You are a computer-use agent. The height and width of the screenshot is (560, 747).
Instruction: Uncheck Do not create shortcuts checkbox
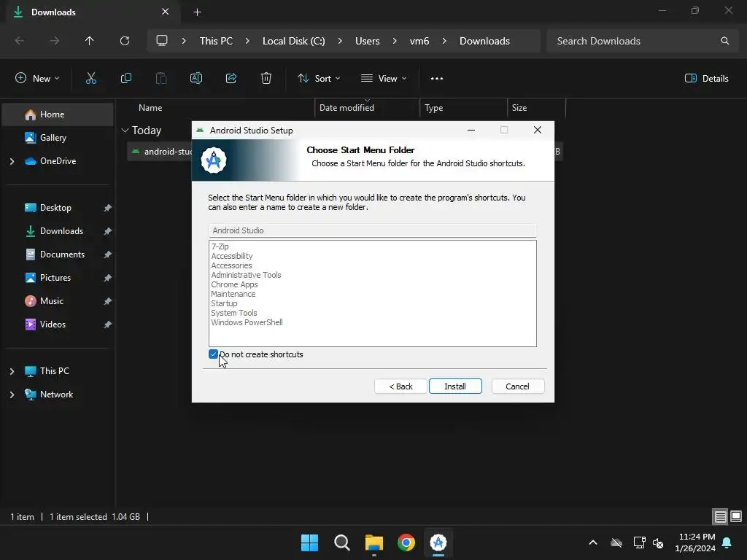(x=214, y=354)
